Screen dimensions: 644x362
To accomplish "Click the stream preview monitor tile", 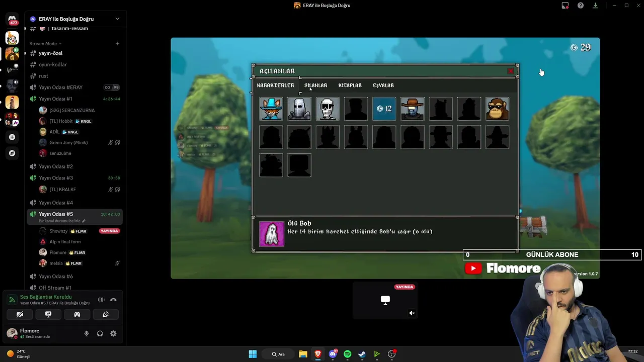I will (x=385, y=300).
